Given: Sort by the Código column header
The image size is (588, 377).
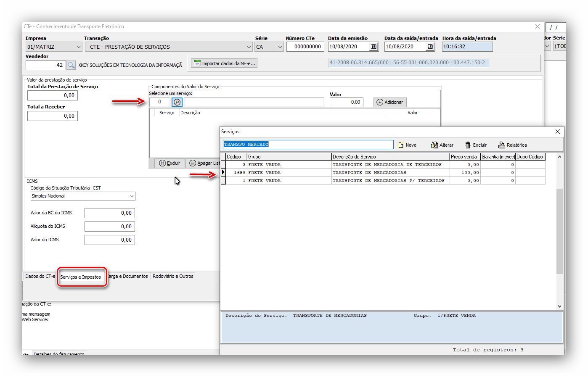Looking at the screenshot, I should 236,157.
